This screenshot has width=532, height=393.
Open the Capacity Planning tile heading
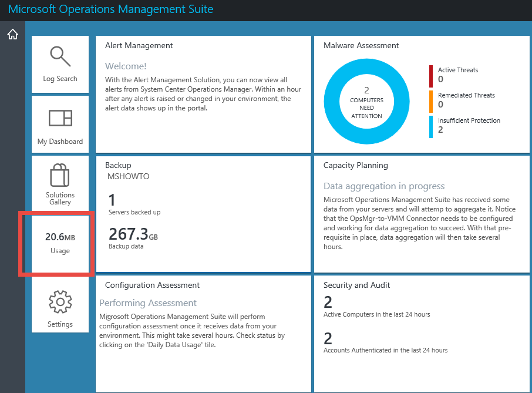[x=356, y=165]
